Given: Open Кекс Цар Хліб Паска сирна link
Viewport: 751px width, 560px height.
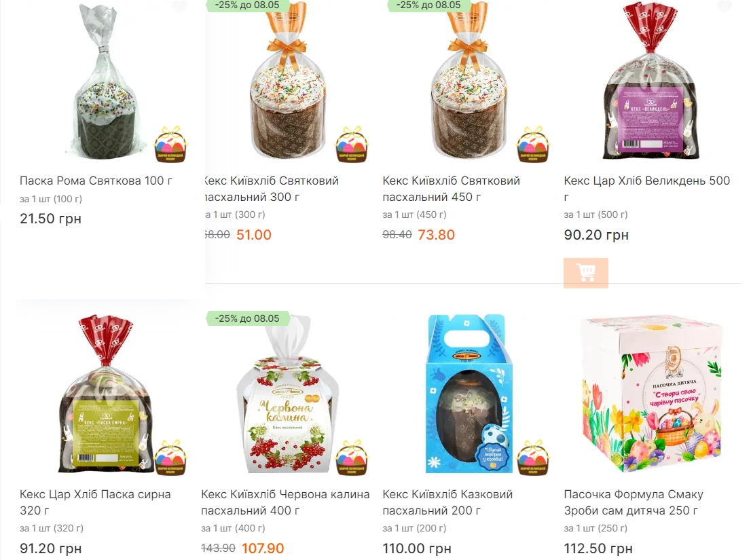Looking at the screenshot, I should pos(95,502).
